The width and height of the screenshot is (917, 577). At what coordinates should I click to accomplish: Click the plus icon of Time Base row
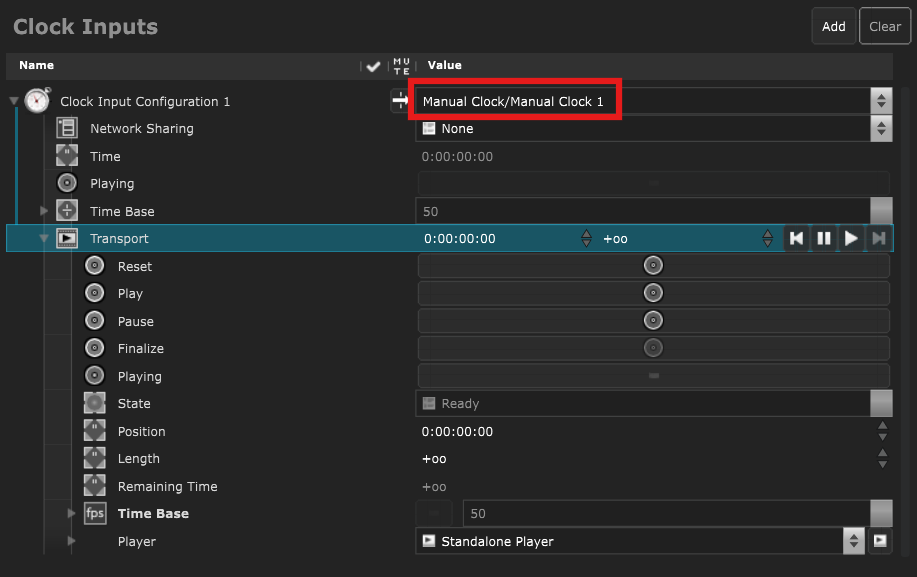(67, 210)
